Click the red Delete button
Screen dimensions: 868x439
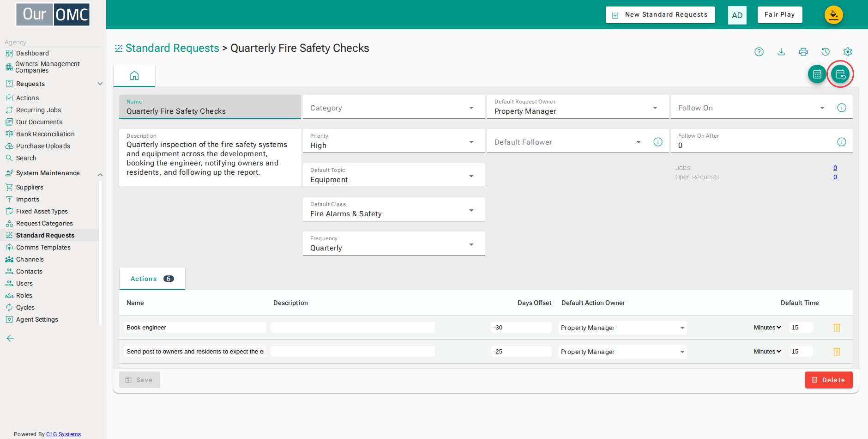point(829,380)
